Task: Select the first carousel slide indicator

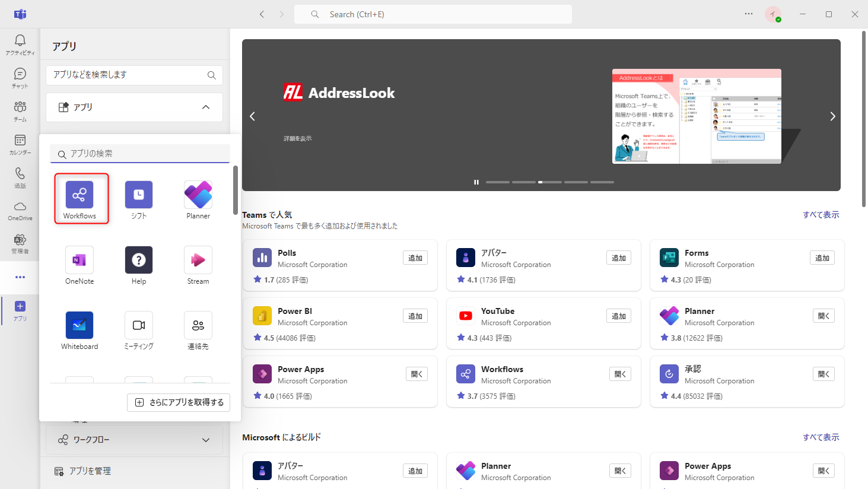Action: (x=498, y=182)
